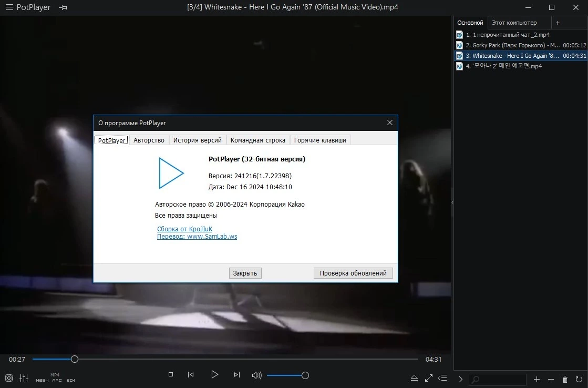Collapse the playlist with side arrow handle
Image resolution: width=588 pixels, height=388 pixels.
(x=452, y=202)
